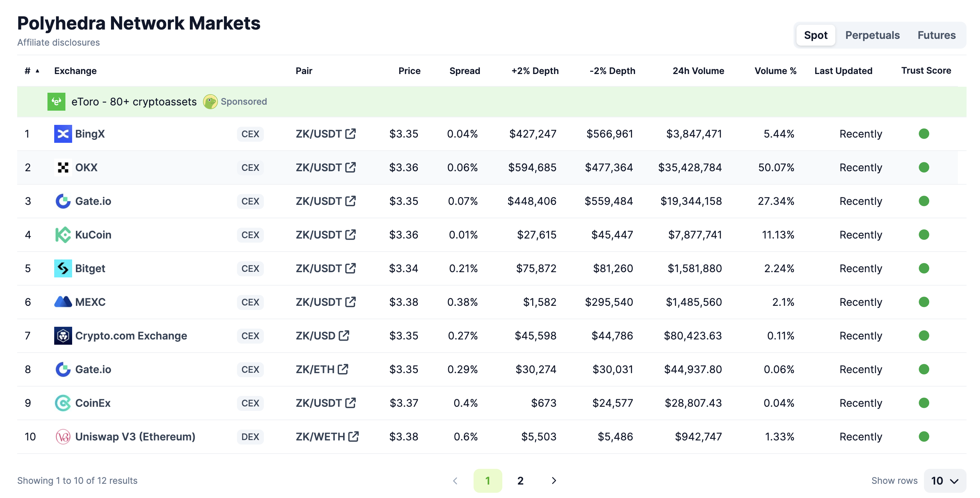Viewport: 980px width, 498px height.
Task: Open Bitget ZK/USDT external link icon
Action: tap(350, 268)
